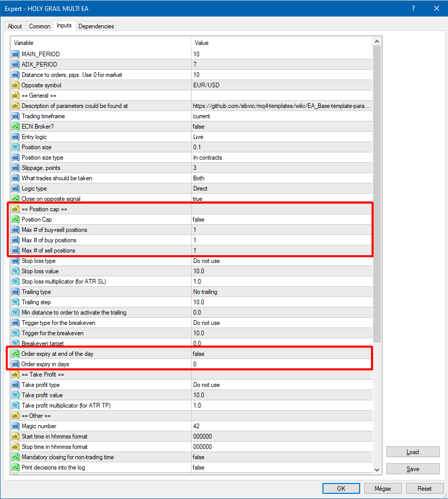
Task: Click the integer icon beside Magic number
Action: [x=16, y=426]
